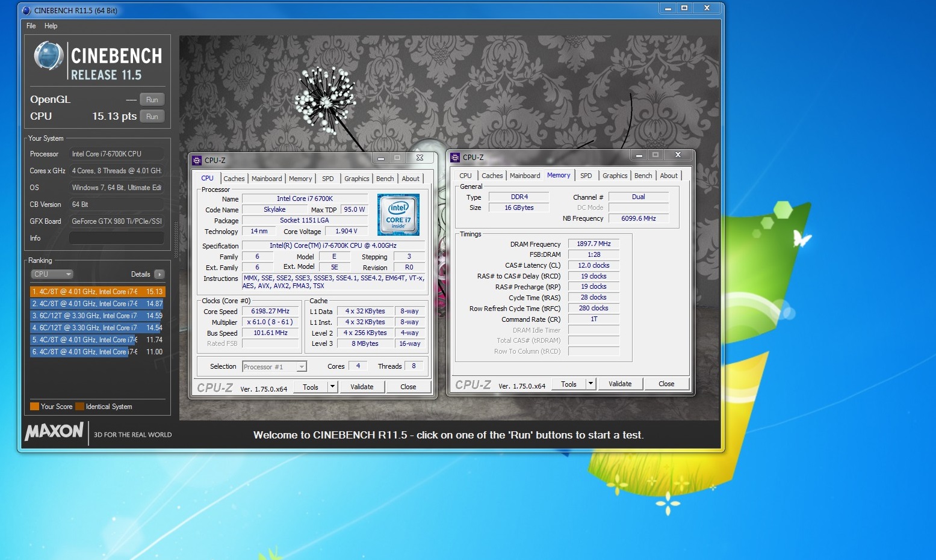Click the Info input field
This screenshot has height=560, width=936.
tap(117, 238)
